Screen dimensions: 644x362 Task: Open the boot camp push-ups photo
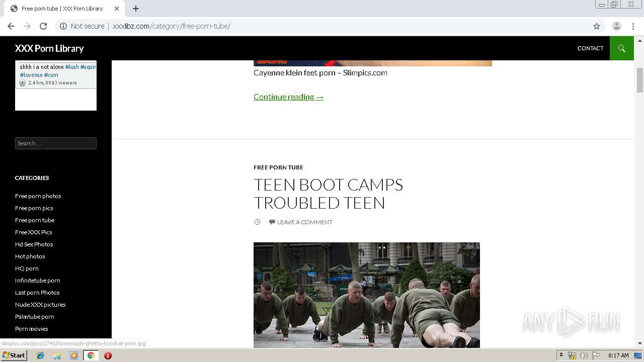click(367, 295)
